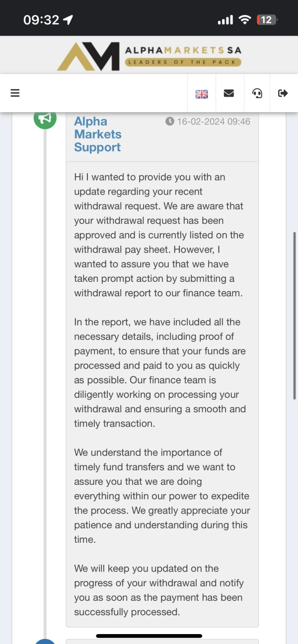Image resolution: width=298 pixels, height=644 pixels.
Task: Tap the location arrow in status bar
Action: click(x=68, y=20)
